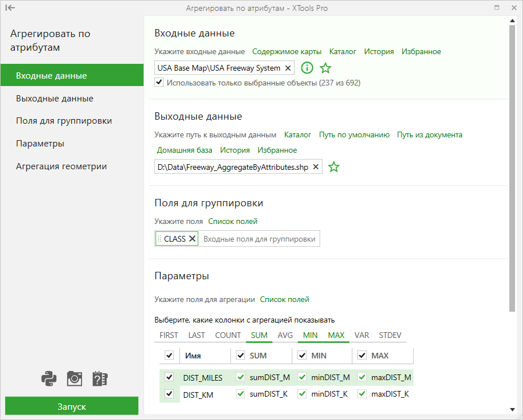
Task: Click the 'Входные поля для группировки' input field
Action: [259, 239]
